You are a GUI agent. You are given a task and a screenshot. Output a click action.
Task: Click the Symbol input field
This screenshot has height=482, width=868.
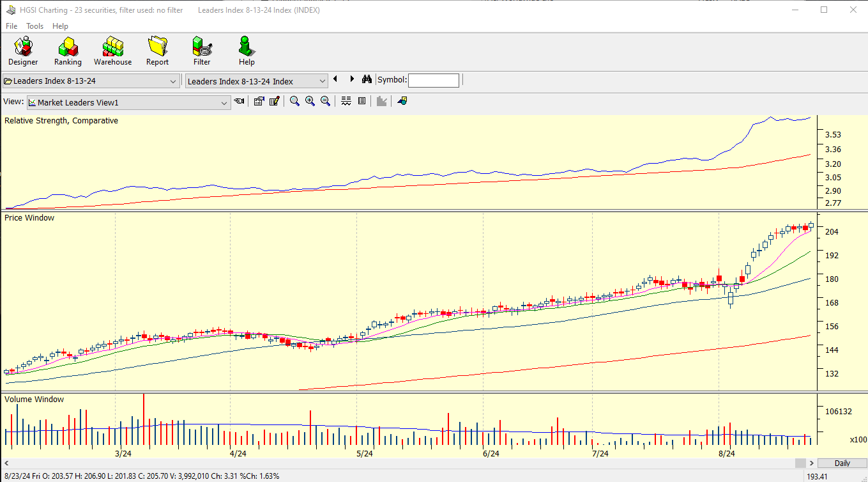coord(434,80)
